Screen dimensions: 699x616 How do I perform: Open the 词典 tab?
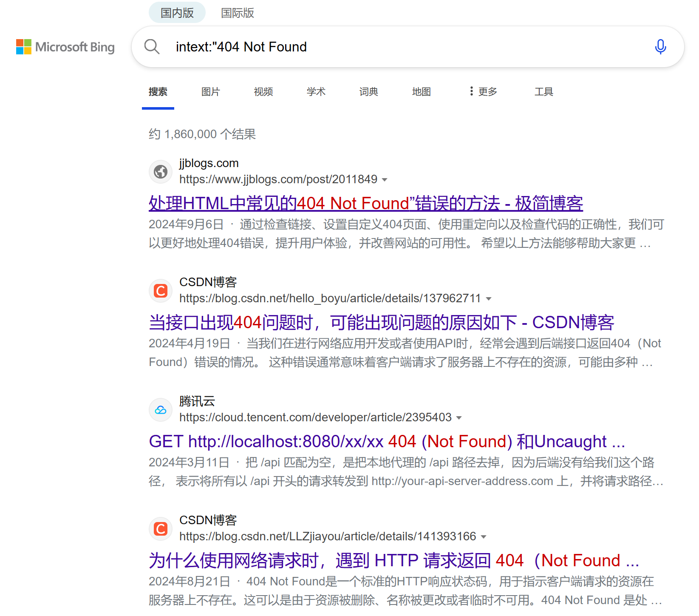[x=369, y=91]
